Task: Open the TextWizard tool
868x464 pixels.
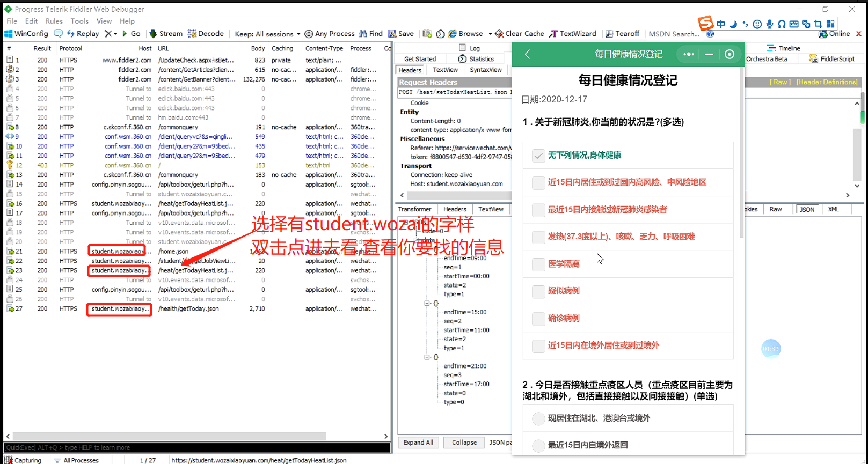Action: [573, 33]
